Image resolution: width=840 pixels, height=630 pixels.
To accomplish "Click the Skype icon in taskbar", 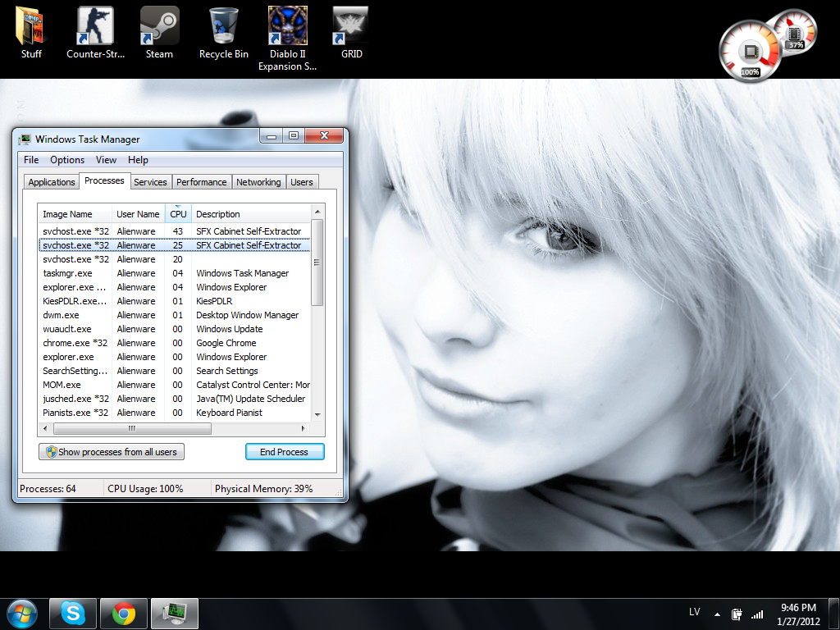I will [x=72, y=613].
